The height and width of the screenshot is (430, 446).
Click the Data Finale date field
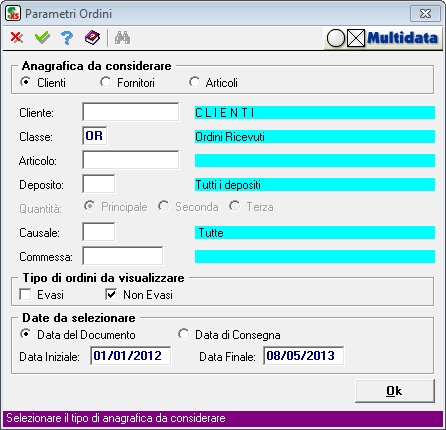303,356
